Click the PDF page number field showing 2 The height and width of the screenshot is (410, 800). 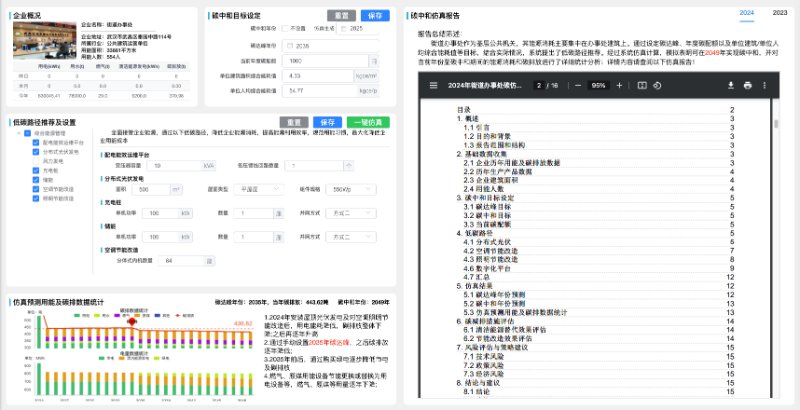click(x=539, y=86)
